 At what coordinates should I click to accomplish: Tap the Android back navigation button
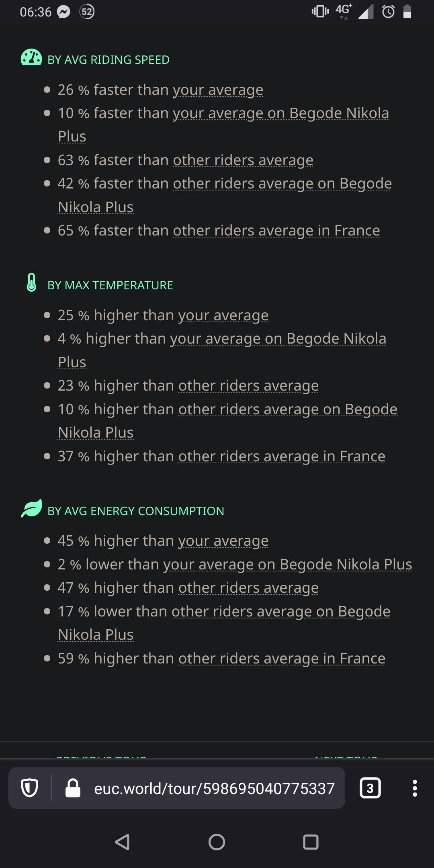coord(122,842)
